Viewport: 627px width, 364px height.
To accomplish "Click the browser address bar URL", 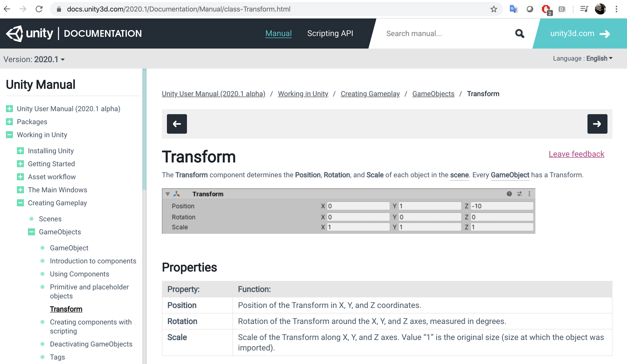I will 179,9.
